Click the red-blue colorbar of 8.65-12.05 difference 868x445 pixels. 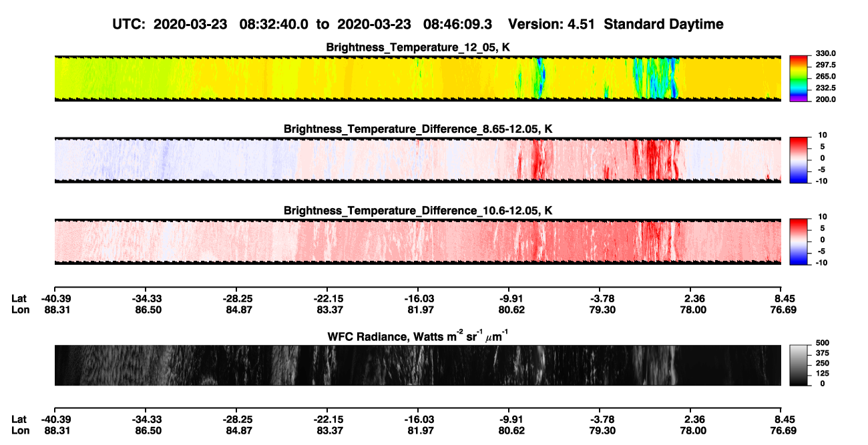pyautogui.click(x=799, y=160)
